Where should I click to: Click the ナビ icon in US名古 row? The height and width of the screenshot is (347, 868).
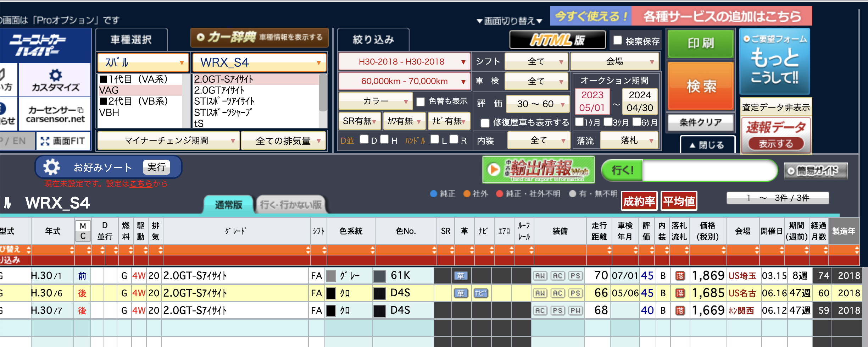click(x=480, y=293)
